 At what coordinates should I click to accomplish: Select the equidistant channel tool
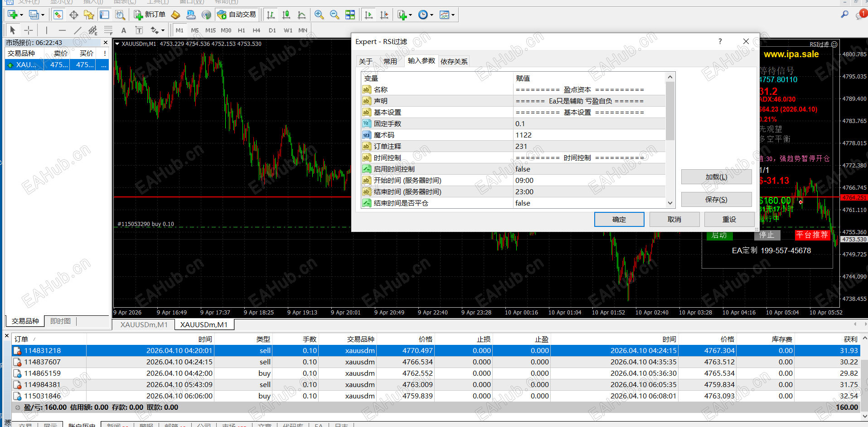click(93, 30)
